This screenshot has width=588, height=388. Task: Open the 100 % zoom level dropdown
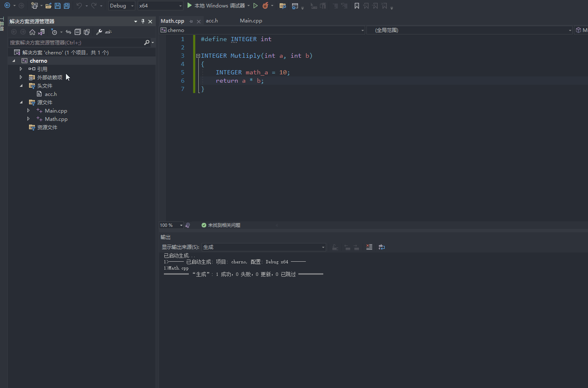click(171, 225)
